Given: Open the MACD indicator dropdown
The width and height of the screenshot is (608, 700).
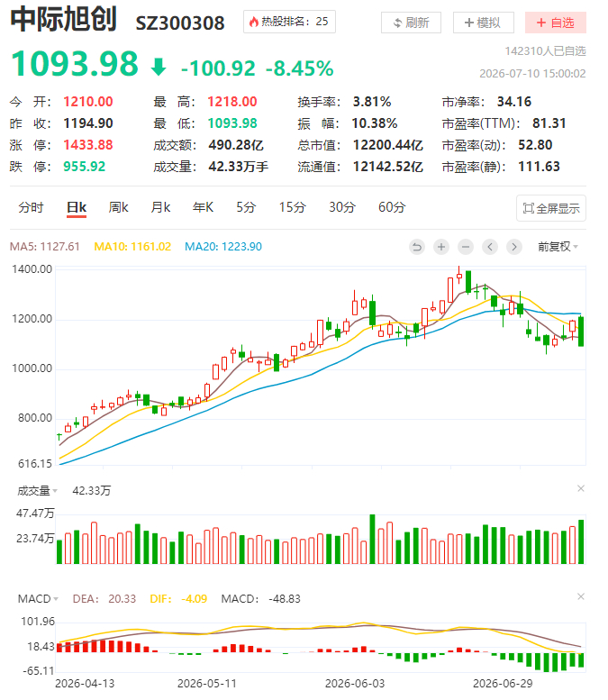Looking at the screenshot, I should pos(38,599).
